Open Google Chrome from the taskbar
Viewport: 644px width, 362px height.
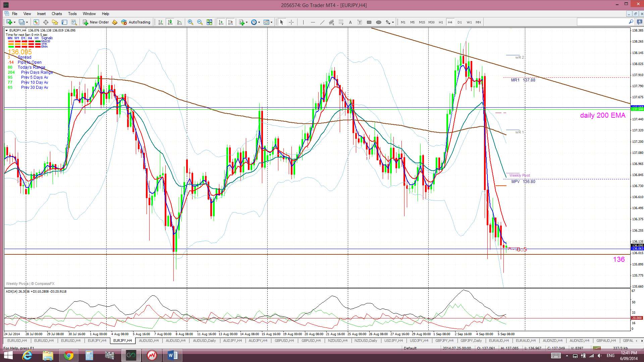[68, 355]
